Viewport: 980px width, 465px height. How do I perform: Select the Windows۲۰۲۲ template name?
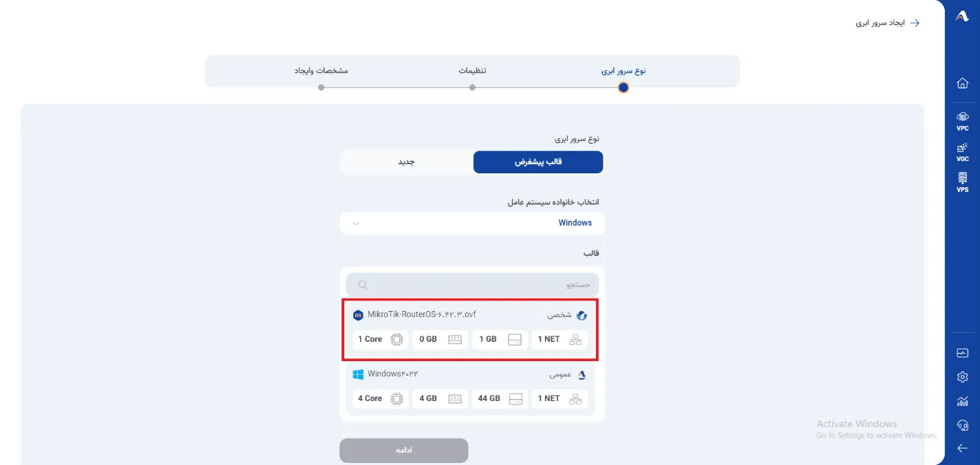pyautogui.click(x=392, y=374)
